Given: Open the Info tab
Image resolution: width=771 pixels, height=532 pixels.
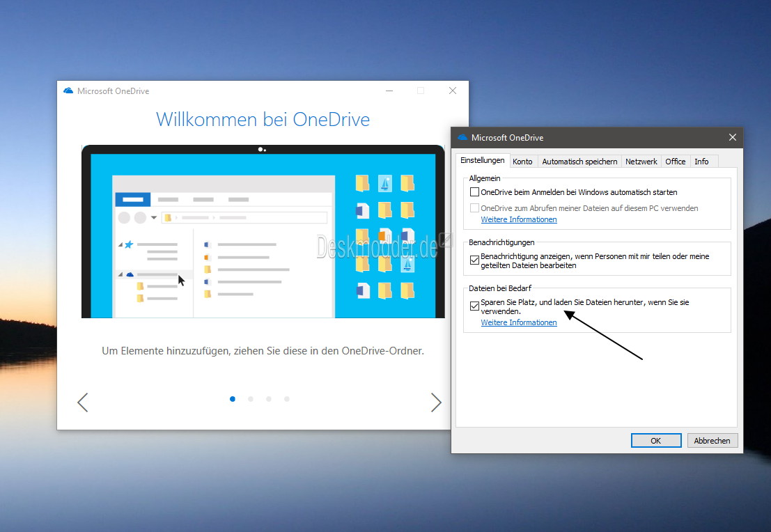Looking at the screenshot, I should tap(701, 162).
